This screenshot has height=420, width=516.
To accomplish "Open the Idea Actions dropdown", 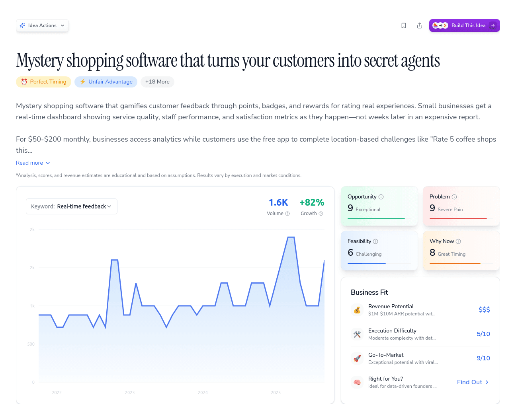I will coord(42,25).
